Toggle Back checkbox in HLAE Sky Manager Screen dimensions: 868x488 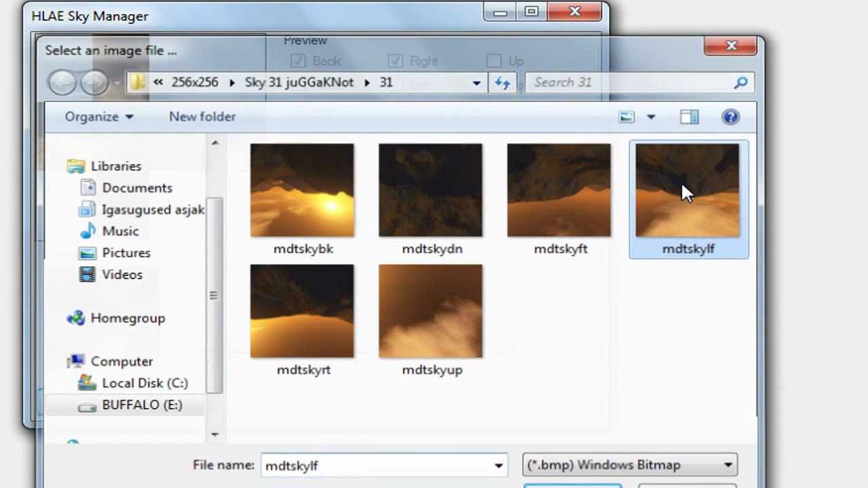[x=298, y=61]
